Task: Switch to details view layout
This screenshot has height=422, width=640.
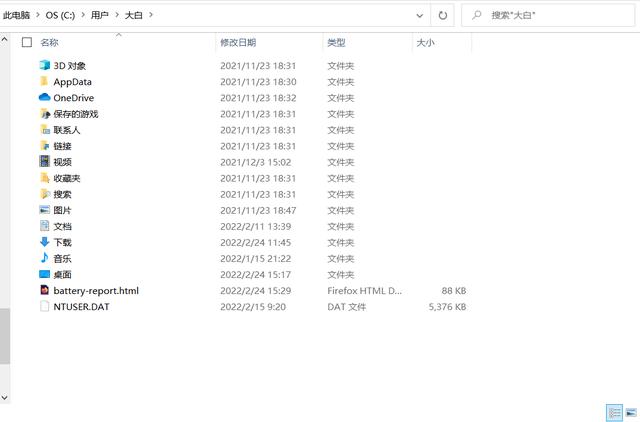Action: click(614, 413)
